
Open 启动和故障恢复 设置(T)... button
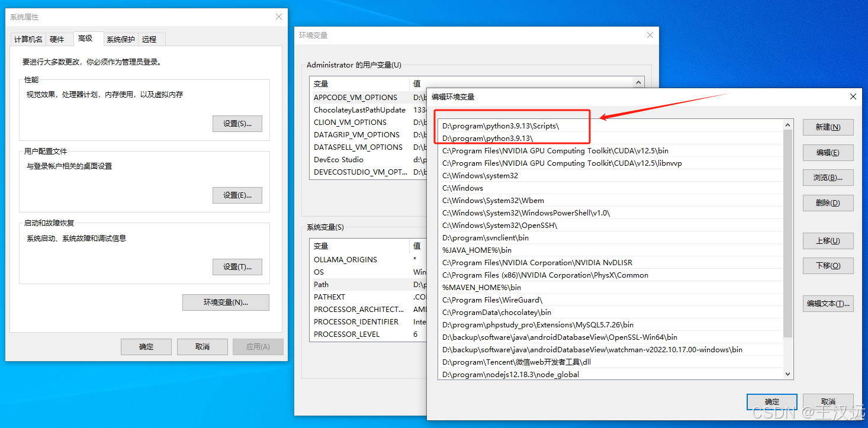click(237, 267)
